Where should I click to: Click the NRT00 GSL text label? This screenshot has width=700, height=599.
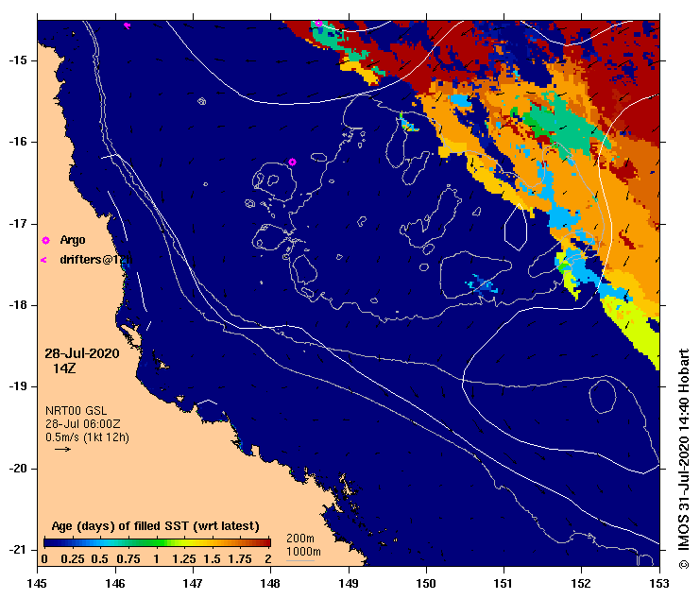point(77,411)
